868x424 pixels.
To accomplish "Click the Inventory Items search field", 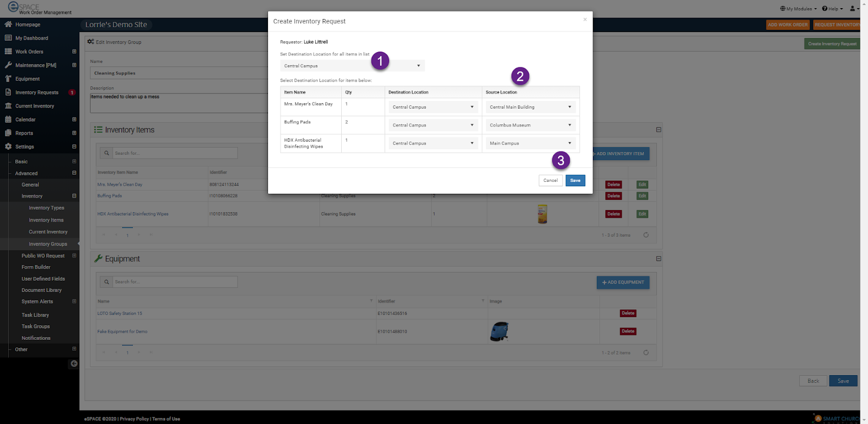I will click(175, 153).
